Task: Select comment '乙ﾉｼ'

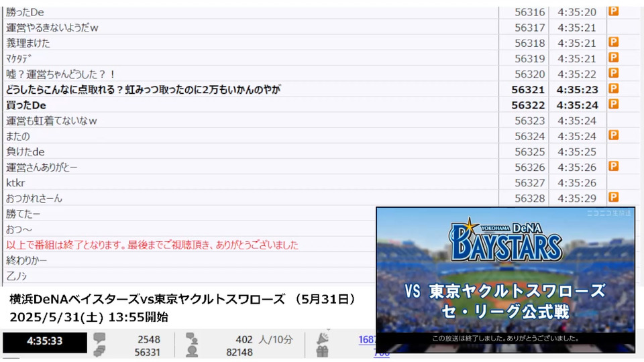Action: coord(16,276)
